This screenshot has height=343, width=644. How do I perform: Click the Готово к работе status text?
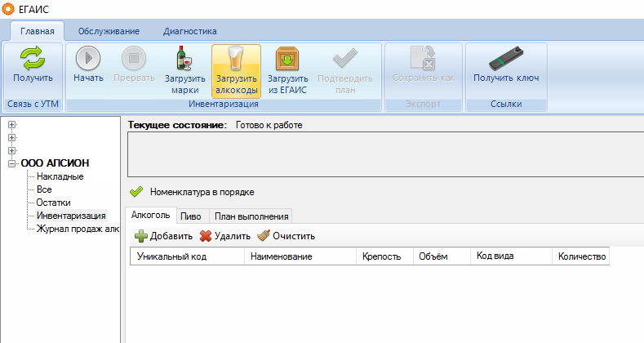pyautogui.click(x=269, y=125)
